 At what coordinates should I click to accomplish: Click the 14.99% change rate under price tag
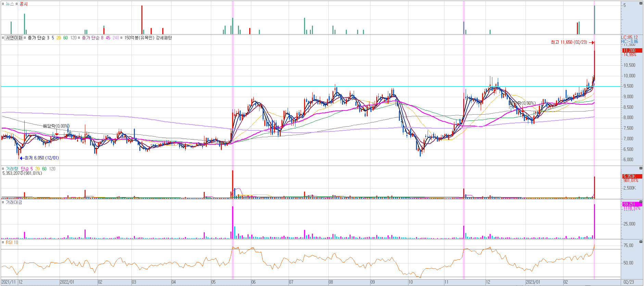click(630, 54)
